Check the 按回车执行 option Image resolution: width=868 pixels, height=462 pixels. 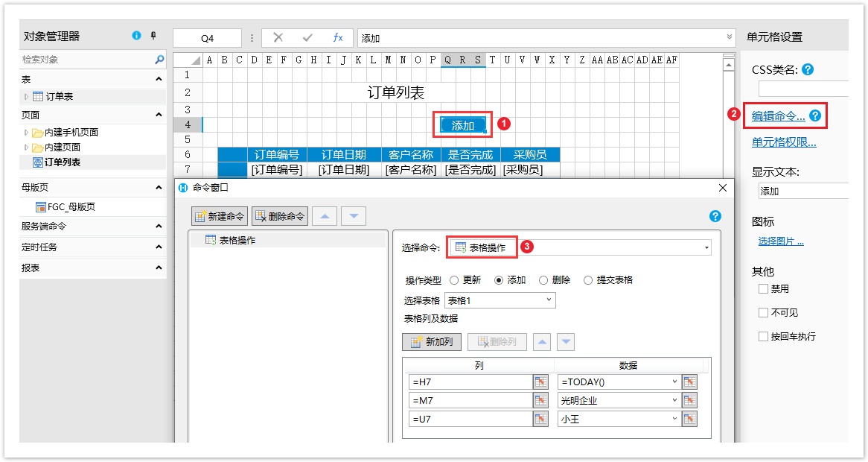763,337
